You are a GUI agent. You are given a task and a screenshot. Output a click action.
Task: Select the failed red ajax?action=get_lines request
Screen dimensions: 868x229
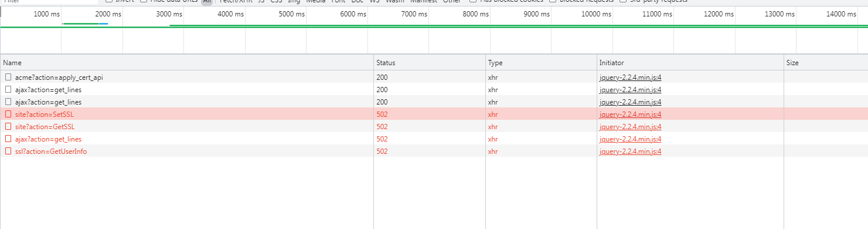(x=48, y=139)
